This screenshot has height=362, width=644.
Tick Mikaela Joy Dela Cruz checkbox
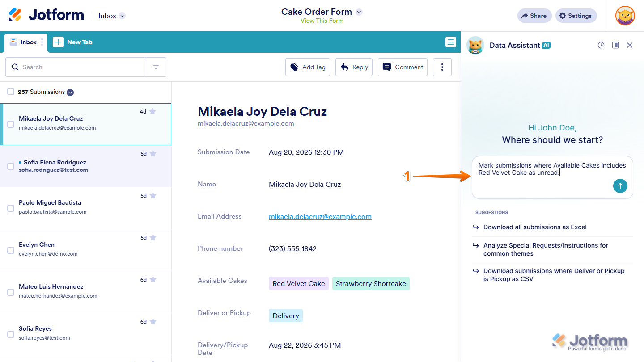click(11, 124)
